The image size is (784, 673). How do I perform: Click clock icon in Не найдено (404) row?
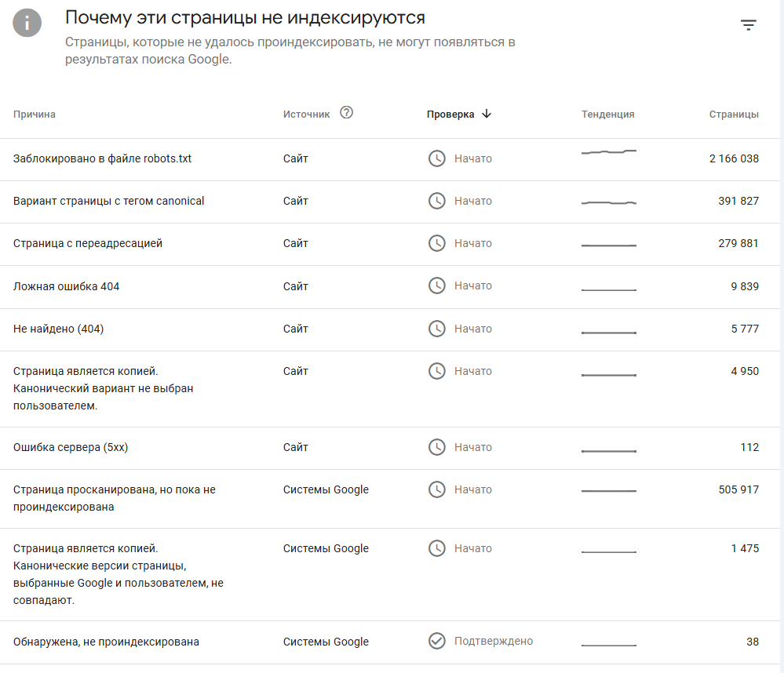click(x=436, y=329)
